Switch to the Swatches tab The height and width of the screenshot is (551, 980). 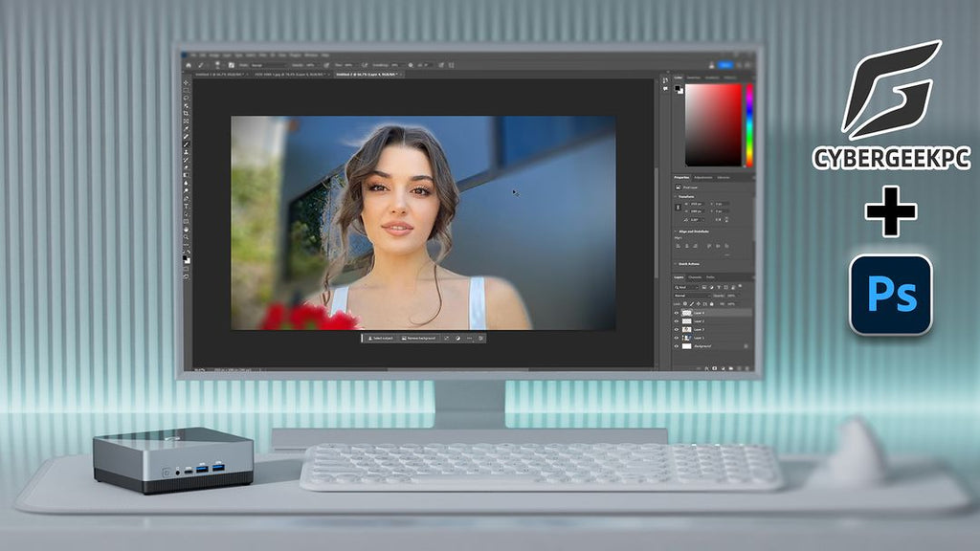pos(693,77)
